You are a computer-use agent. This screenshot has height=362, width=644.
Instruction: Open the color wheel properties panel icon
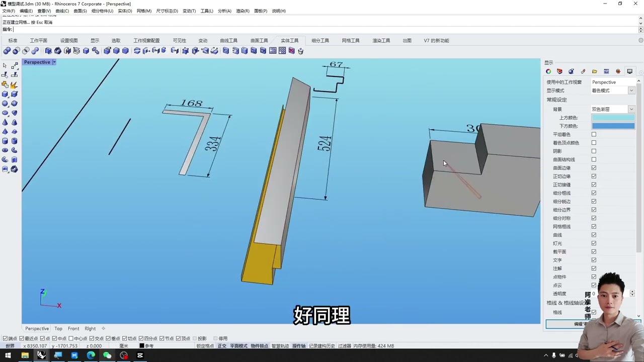(x=548, y=71)
